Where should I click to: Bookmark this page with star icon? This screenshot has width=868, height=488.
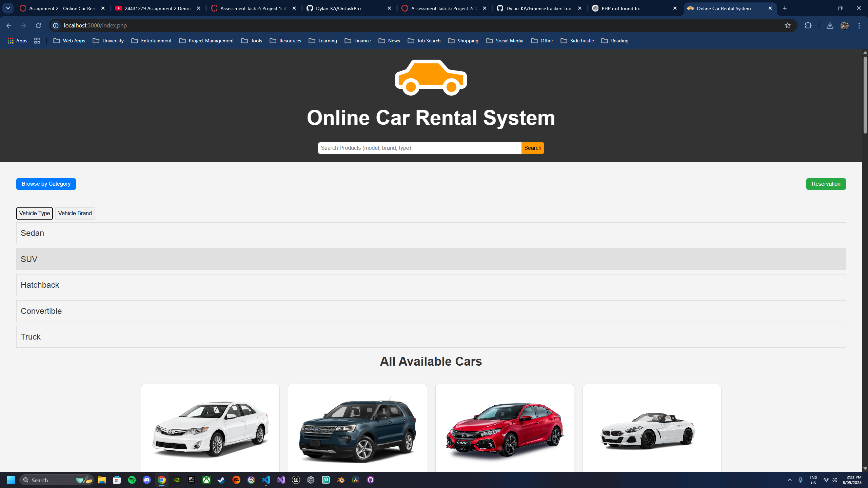(x=788, y=25)
